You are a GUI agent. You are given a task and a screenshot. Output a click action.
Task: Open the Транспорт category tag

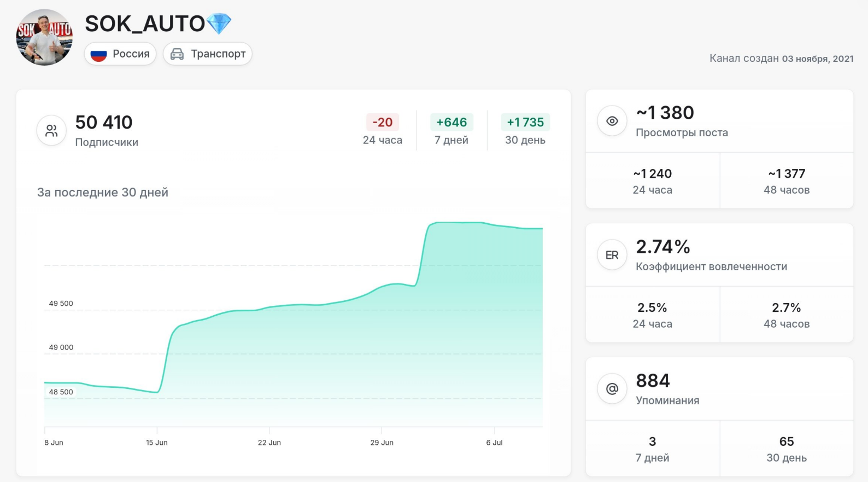click(208, 54)
